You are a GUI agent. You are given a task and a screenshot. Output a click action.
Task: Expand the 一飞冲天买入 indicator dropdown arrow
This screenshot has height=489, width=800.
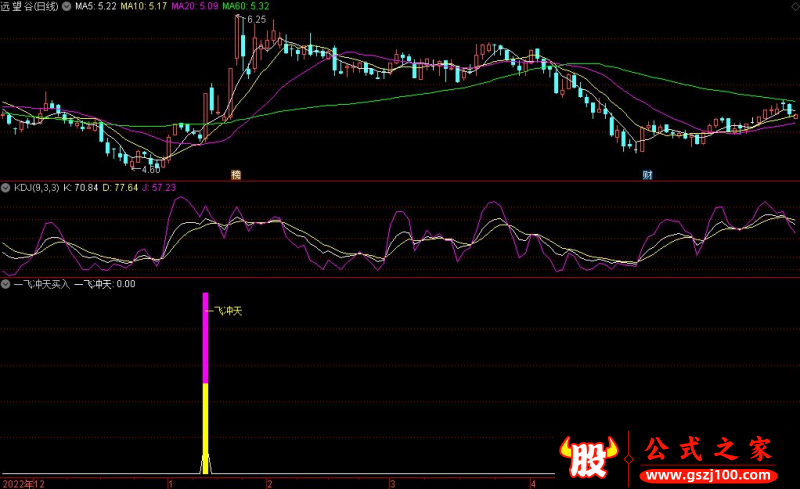[x=7, y=284]
